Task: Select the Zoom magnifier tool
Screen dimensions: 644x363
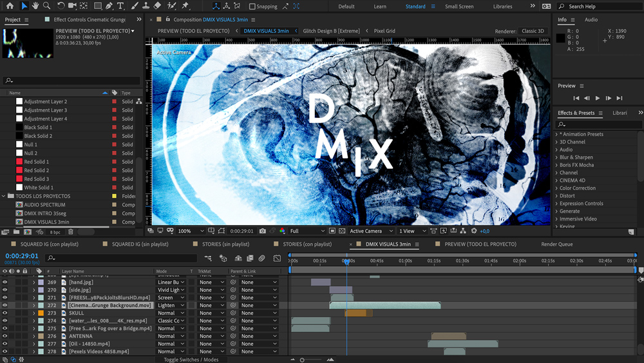Action: [x=47, y=6]
